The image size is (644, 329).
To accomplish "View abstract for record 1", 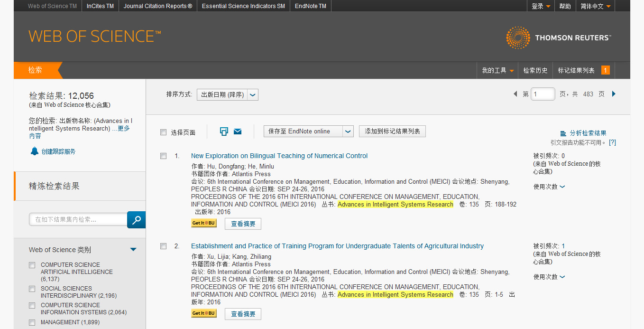I will tap(243, 224).
